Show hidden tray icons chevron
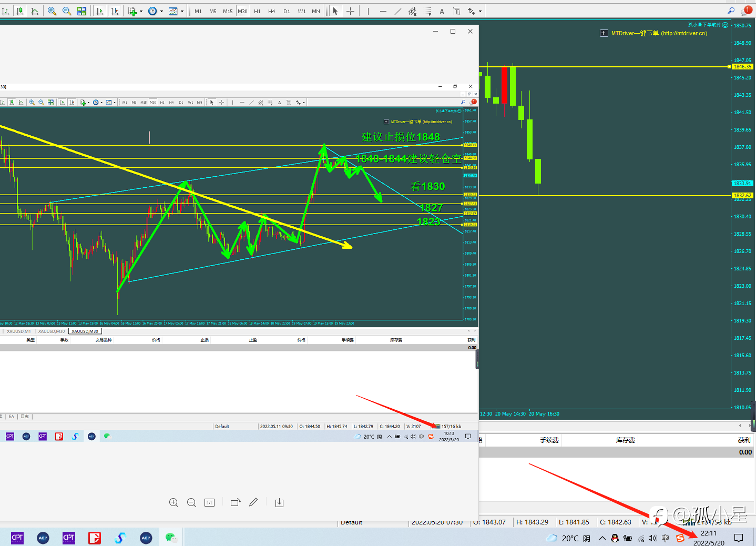 pyautogui.click(x=602, y=538)
